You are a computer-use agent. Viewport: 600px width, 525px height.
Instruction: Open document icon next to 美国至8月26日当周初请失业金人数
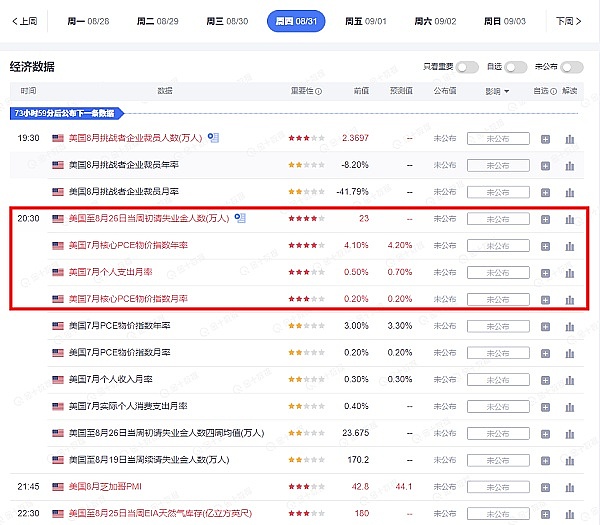251,218
